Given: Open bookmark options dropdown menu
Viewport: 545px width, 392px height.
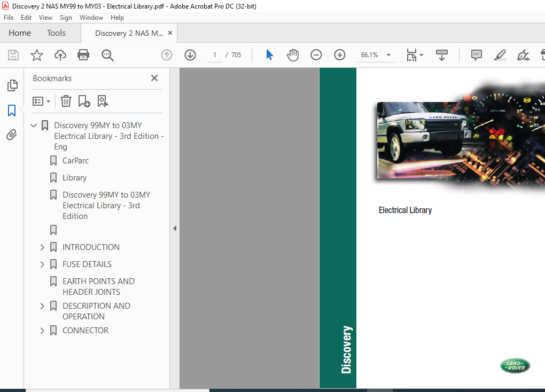Looking at the screenshot, I should (41, 101).
